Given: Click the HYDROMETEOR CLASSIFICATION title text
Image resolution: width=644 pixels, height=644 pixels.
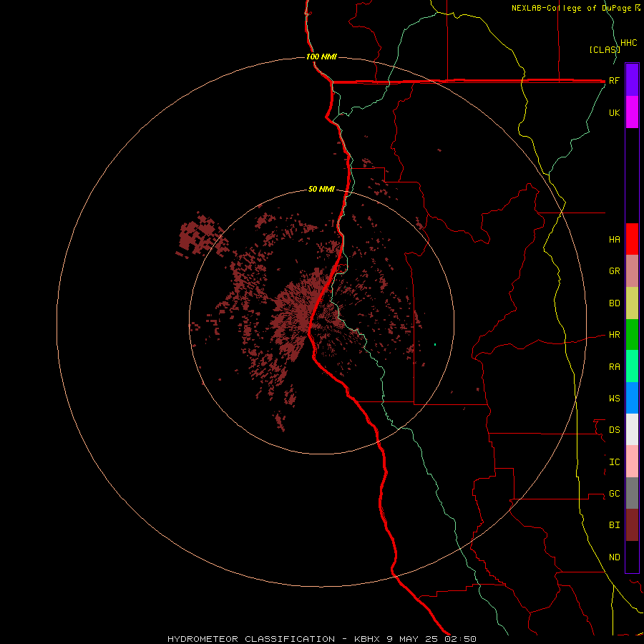Looking at the screenshot, I should coord(251,639).
